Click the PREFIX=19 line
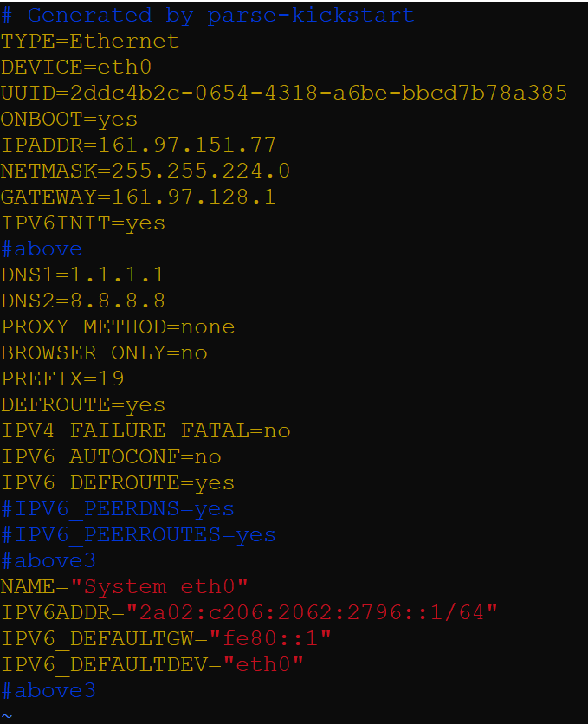The image size is (588, 724). coord(62,379)
